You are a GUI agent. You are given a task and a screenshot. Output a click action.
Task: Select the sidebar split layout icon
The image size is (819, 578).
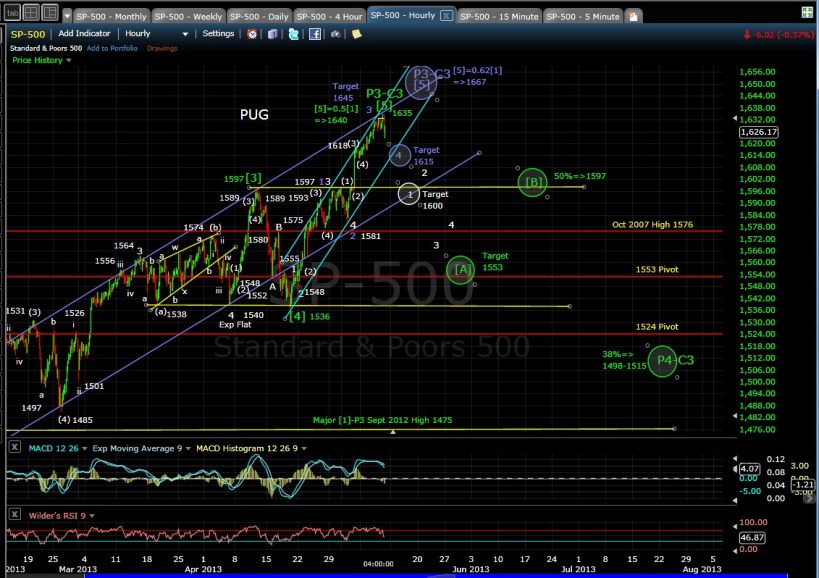point(50,11)
